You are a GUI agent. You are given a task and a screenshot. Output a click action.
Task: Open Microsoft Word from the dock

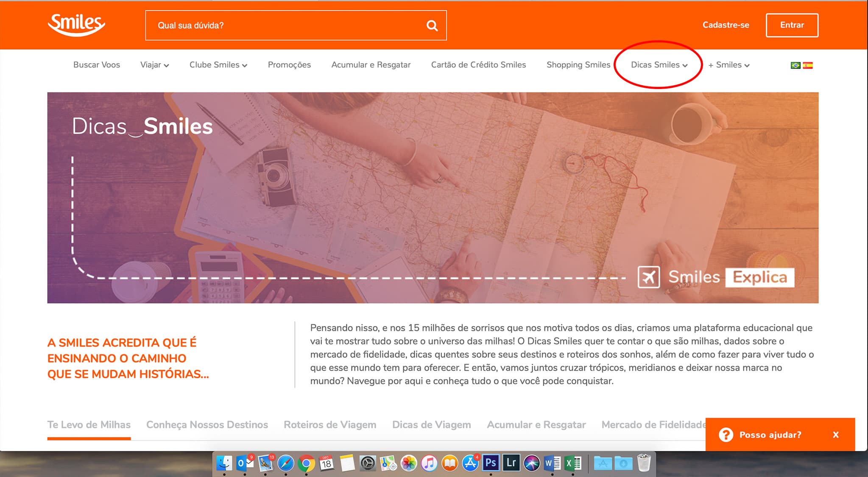tap(552, 463)
